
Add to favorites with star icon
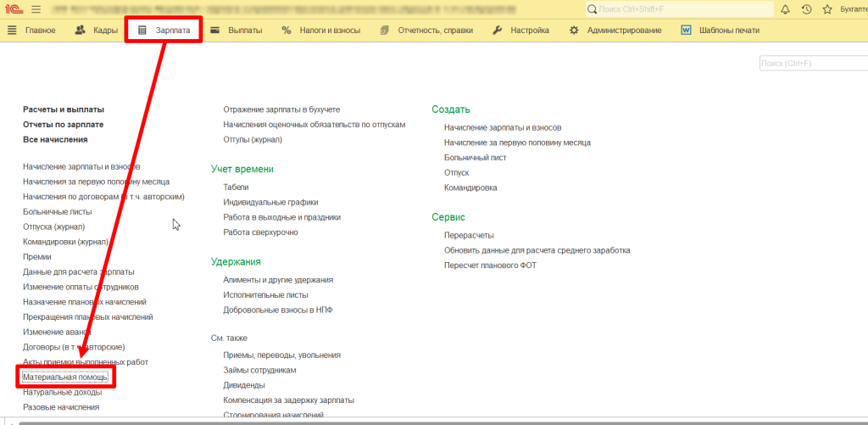click(x=826, y=9)
